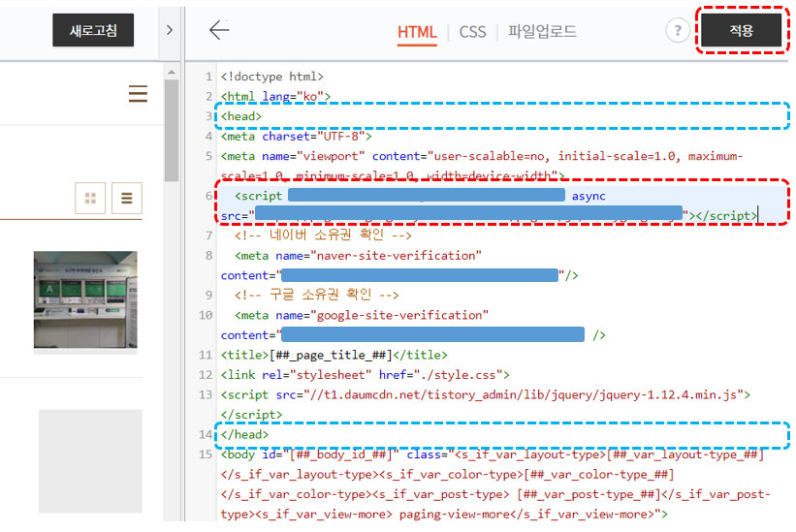Switch to the HTML tab
This screenshot has height=532, width=796.
point(417,32)
